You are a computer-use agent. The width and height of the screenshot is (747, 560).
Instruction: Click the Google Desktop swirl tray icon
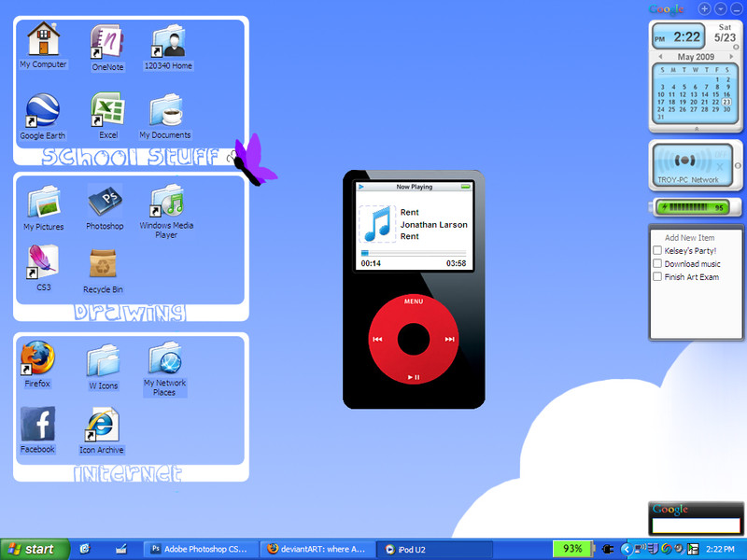pos(667,549)
